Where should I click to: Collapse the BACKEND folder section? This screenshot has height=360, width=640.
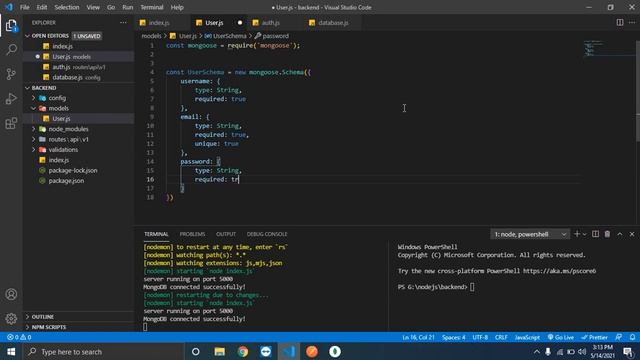(x=27, y=88)
